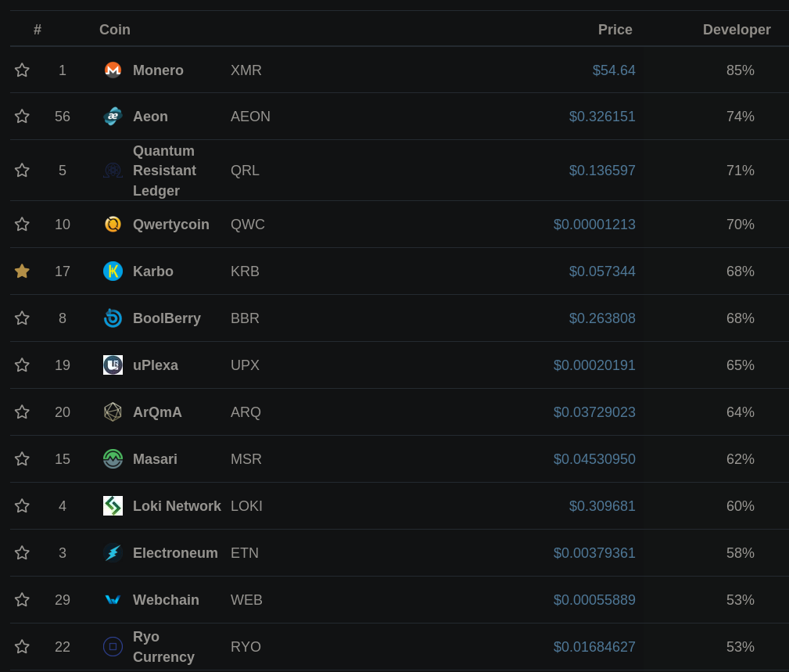This screenshot has width=789, height=672.
Task: Click Loki price $0.309681
Action: 602,506
